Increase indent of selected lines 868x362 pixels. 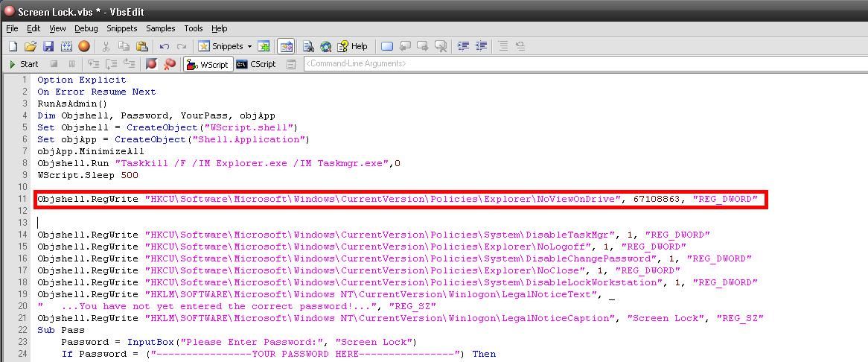click(x=463, y=46)
